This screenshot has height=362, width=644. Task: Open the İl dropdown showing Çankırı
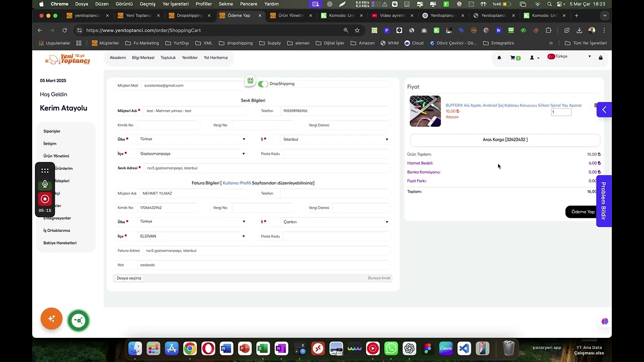click(x=336, y=222)
